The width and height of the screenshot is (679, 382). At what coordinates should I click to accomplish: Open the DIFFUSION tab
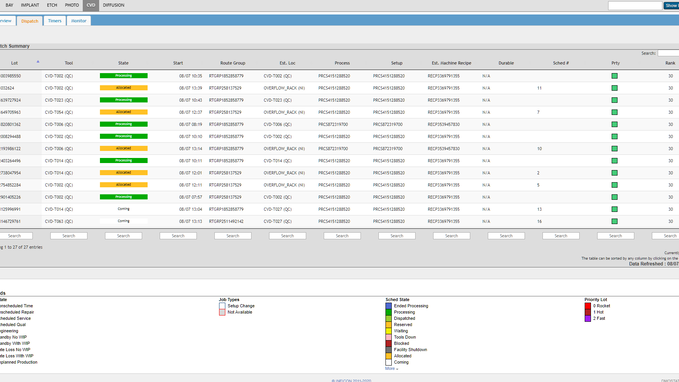coord(113,5)
